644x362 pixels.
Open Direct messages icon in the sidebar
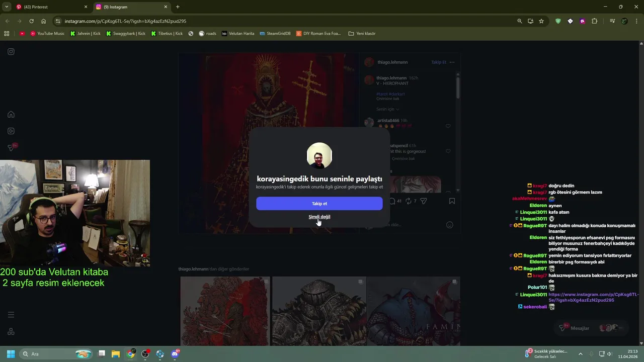point(11,147)
